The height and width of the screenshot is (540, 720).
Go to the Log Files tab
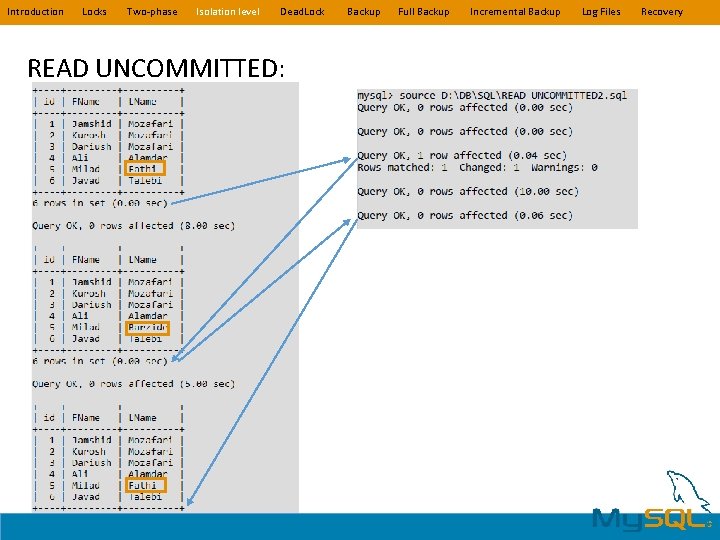coord(601,12)
